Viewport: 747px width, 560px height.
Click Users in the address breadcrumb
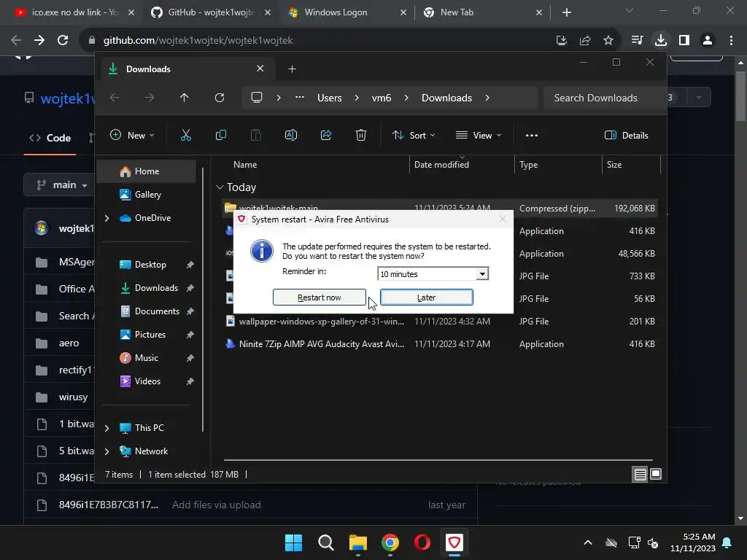tap(330, 98)
